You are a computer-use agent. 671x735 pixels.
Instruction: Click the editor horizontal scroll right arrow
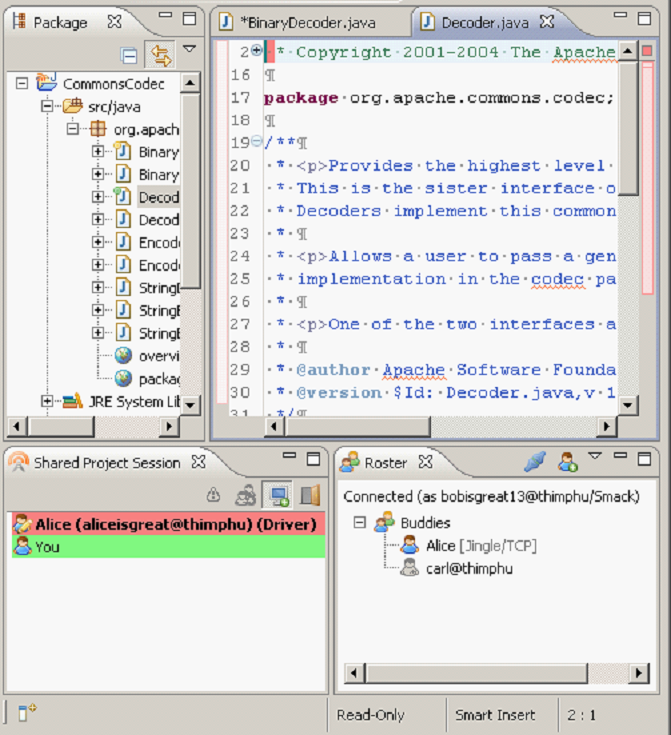(x=607, y=426)
